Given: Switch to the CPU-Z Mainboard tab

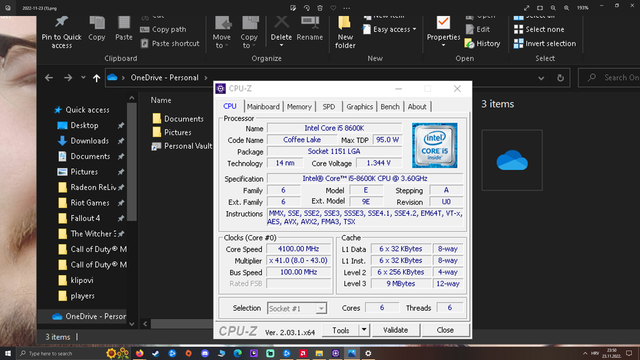Looking at the screenshot, I should [263, 107].
